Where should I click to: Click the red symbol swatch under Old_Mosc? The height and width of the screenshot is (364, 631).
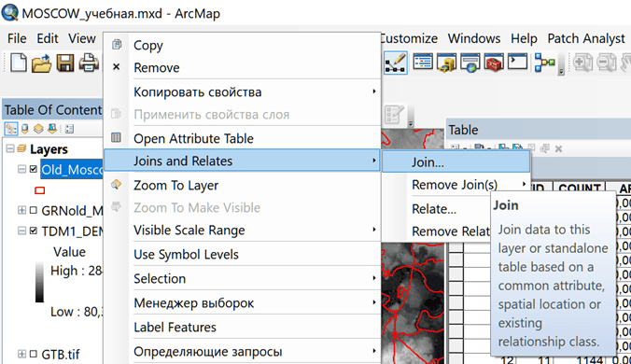(40, 190)
